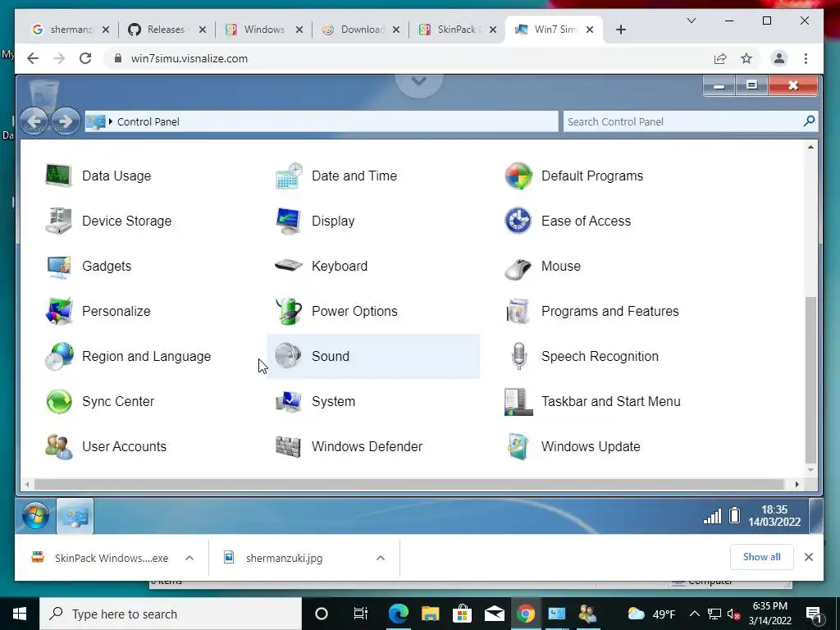
Task: Open the Programs and Features icon
Action: [518, 311]
